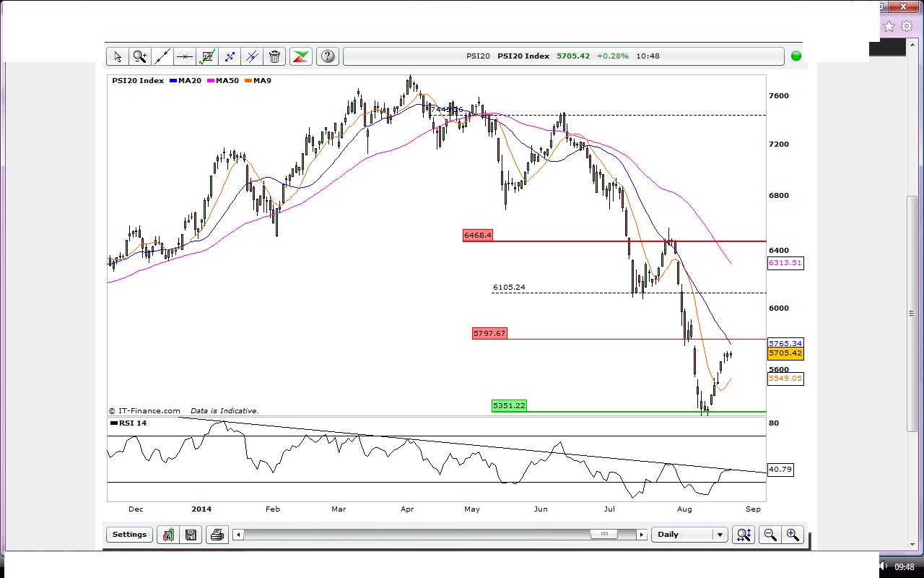
Task: Click the PSI20 Index legend label
Action: 138,81
